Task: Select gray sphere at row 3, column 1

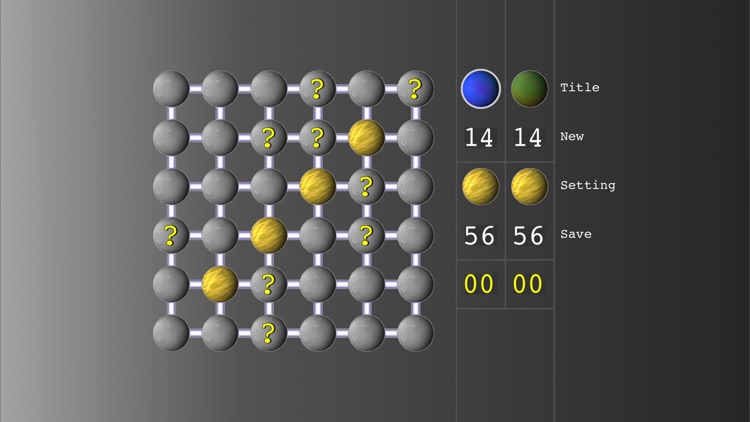Action: tap(171, 186)
